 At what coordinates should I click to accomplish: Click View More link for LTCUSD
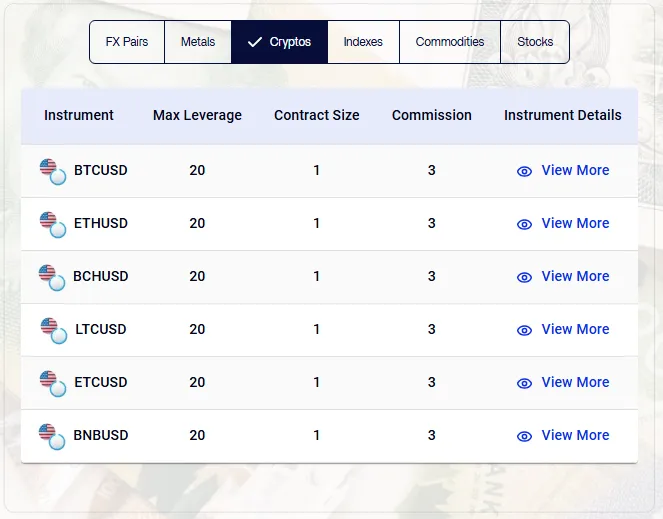pos(575,329)
